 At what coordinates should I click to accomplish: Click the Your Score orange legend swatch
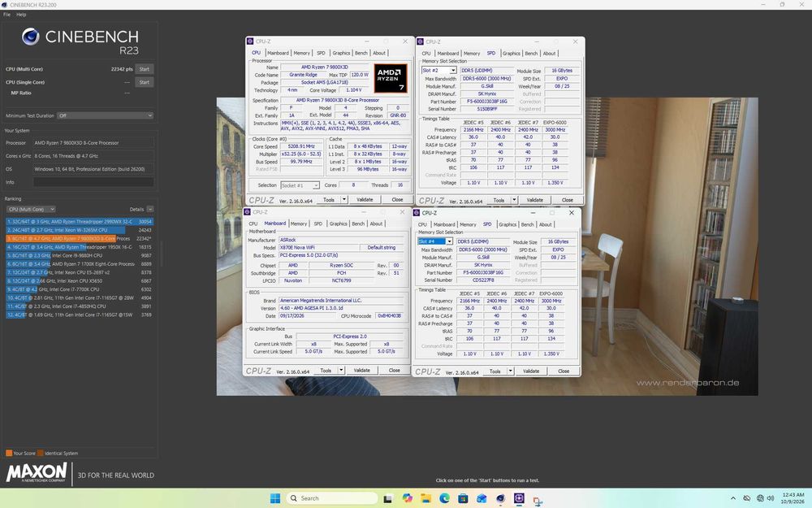tap(9, 453)
